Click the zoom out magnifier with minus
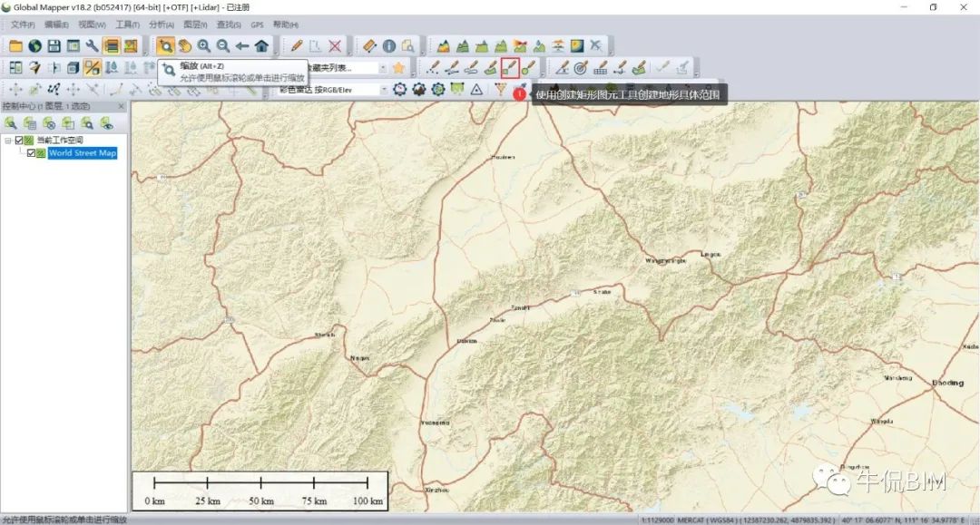This screenshot has height=525, width=980. tap(223, 45)
